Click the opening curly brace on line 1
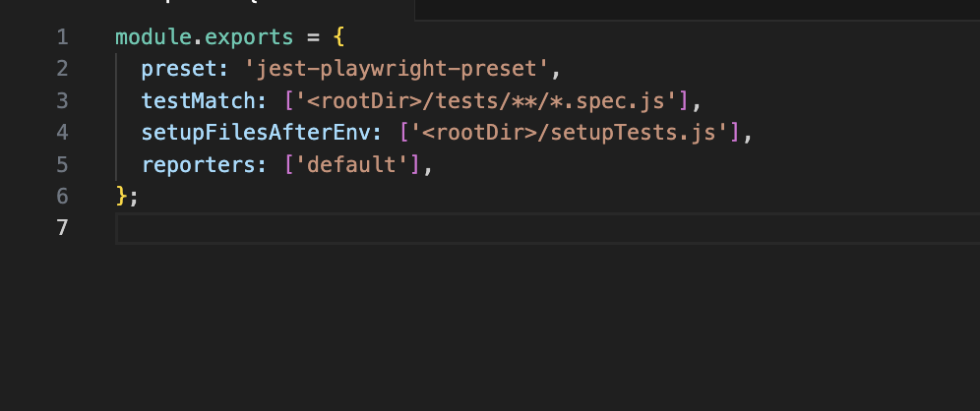The image size is (980, 411). tap(338, 37)
